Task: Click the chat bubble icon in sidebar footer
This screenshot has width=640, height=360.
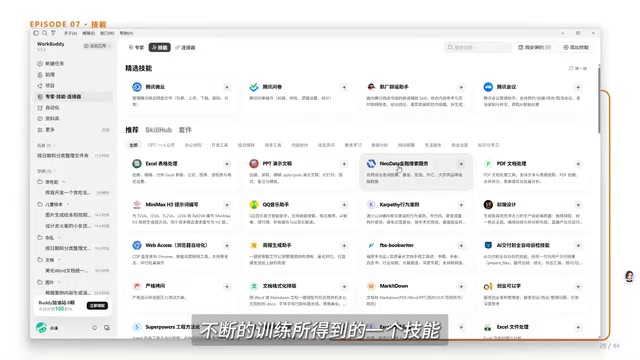Action: click(x=107, y=328)
